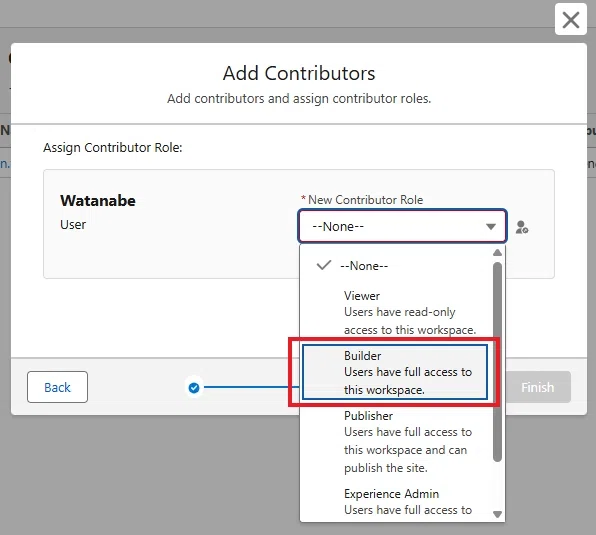This screenshot has height=535, width=596.
Task: Click the Watanabe contributor name
Action: coord(98,201)
